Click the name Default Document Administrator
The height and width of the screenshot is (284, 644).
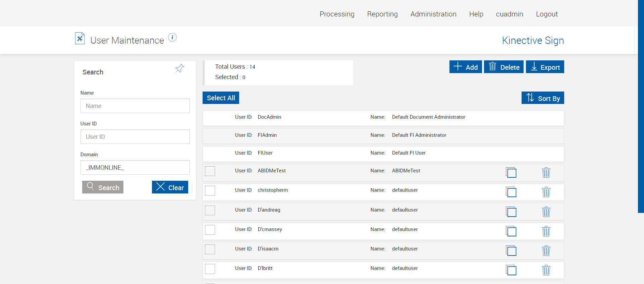pos(429,117)
